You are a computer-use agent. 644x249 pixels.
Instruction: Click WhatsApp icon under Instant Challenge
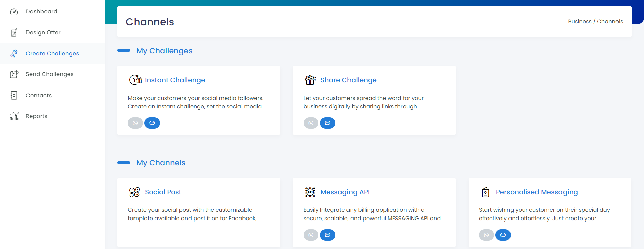tap(135, 123)
